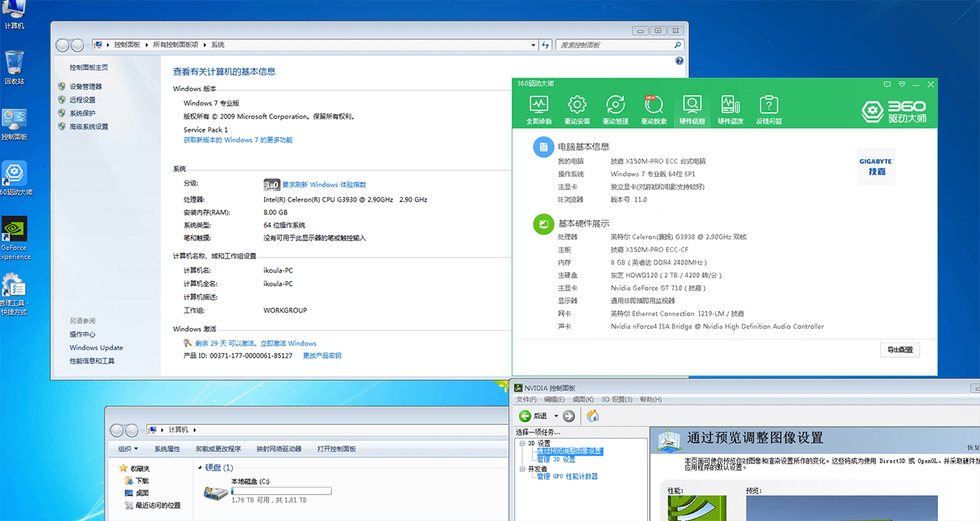This screenshot has height=521, width=980.
Task: Open 系统保护 link
Action: pyautogui.click(x=83, y=113)
